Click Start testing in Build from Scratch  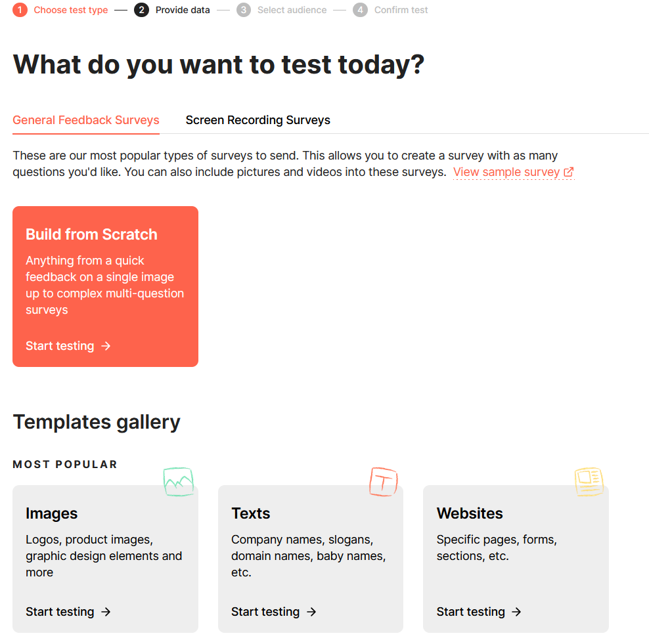(60, 346)
